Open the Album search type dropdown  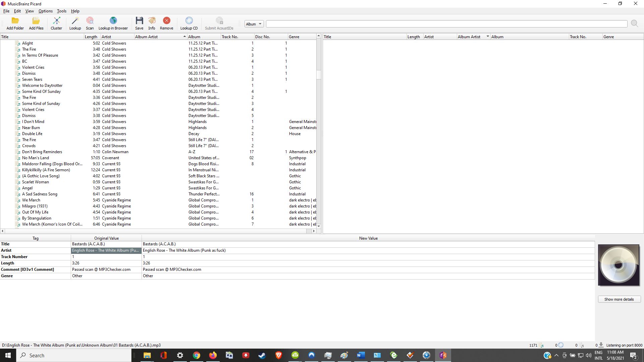[x=254, y=24]
